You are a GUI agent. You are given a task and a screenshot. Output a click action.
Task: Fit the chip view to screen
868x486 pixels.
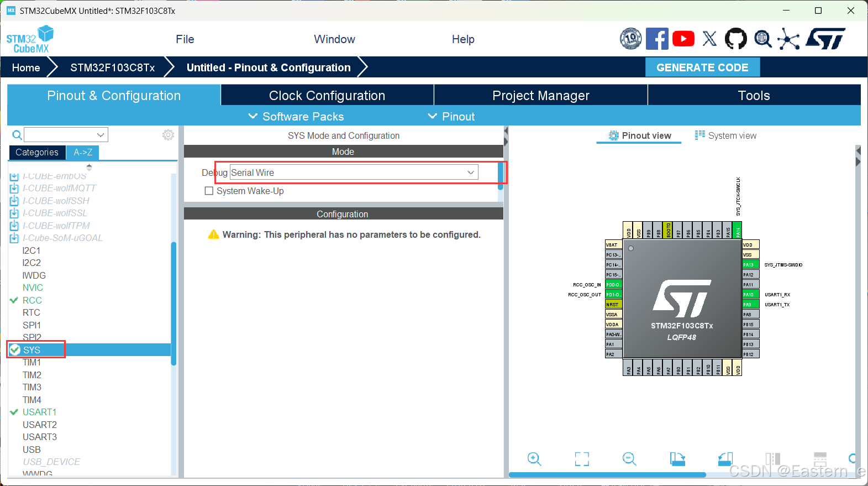(x=582, y=459)
